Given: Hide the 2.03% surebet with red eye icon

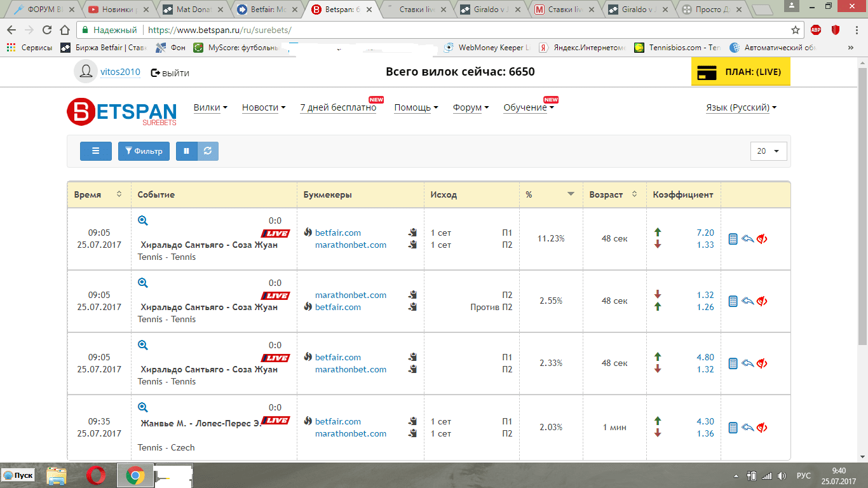Looking at the screenshot, I should (x=763, y=428).
